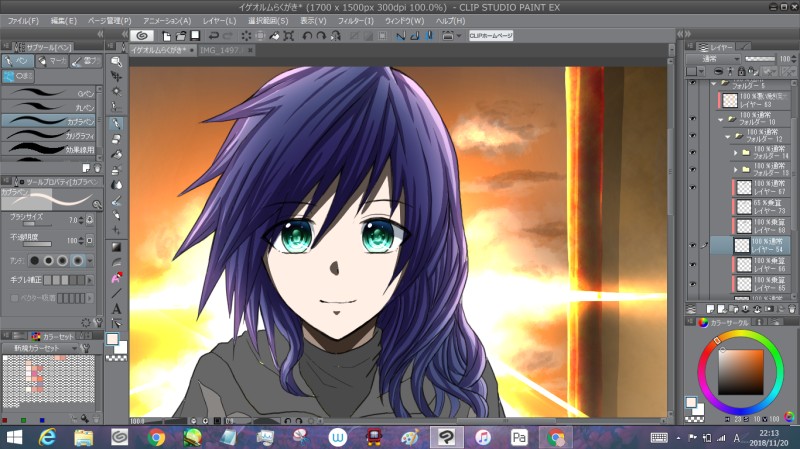Delete the layer with the trash can icon

pos(791,309)
